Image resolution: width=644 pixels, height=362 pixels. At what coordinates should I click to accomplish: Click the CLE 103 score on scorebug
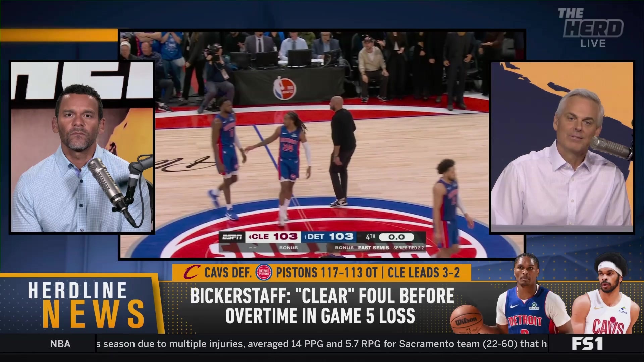273,237
